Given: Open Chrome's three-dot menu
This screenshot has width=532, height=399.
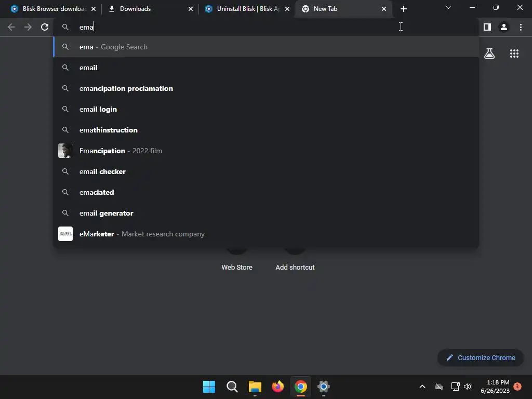Looking at the screenshot, I should [x=521, y=27].
